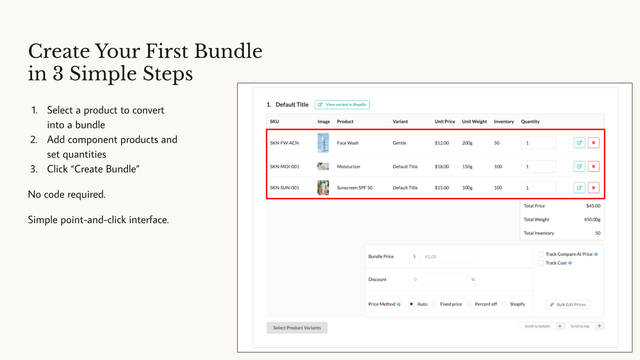Click the Default Title variant heading
This screenshot has height=360, width=640.
(x=292, y=105)
